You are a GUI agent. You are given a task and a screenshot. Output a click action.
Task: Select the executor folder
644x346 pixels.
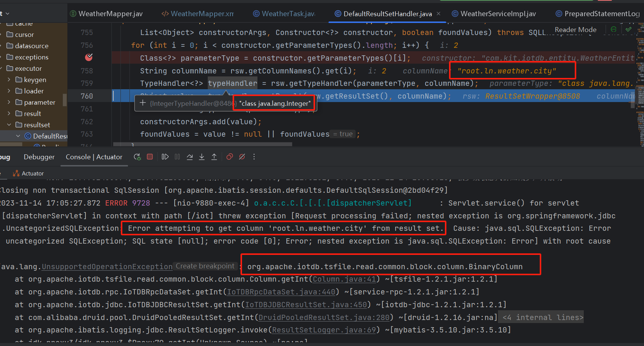click(28, 68)
